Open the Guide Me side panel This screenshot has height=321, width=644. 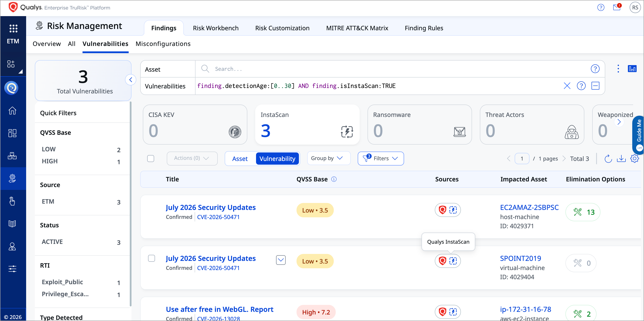click(x=639, y=135)
